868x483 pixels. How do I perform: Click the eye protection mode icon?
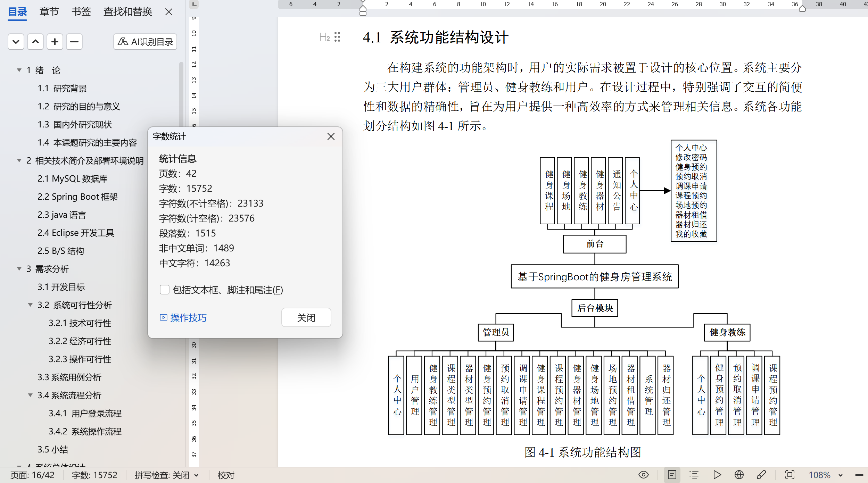[x=643, y=475]
